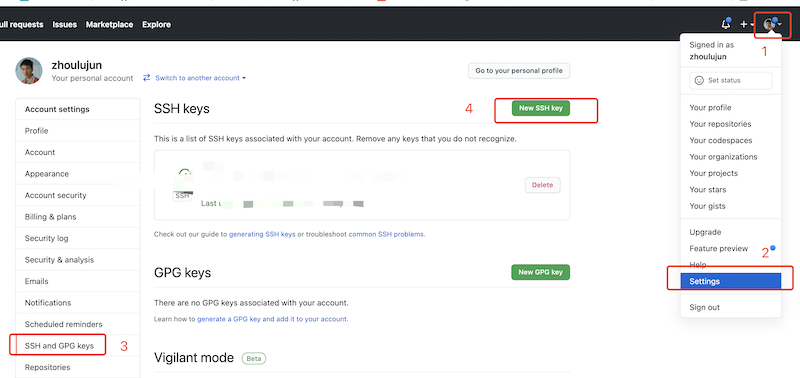Click the New SSH key button

[541, 108]
